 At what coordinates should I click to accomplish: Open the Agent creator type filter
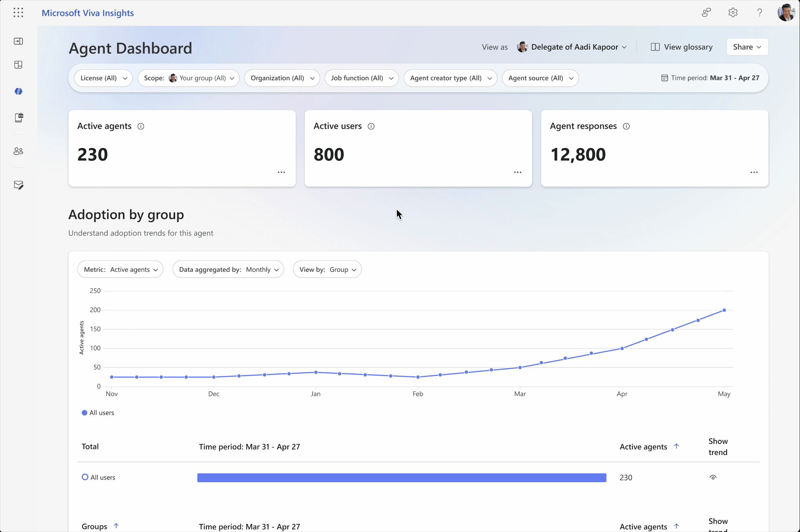point(450,78)
